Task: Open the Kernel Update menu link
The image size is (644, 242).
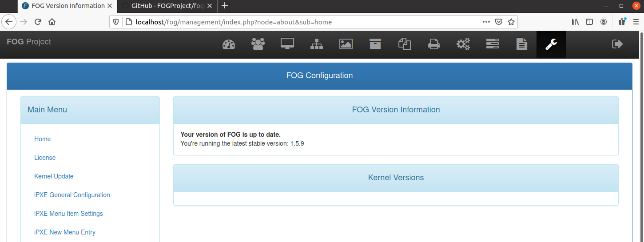Action: (54, 176)
